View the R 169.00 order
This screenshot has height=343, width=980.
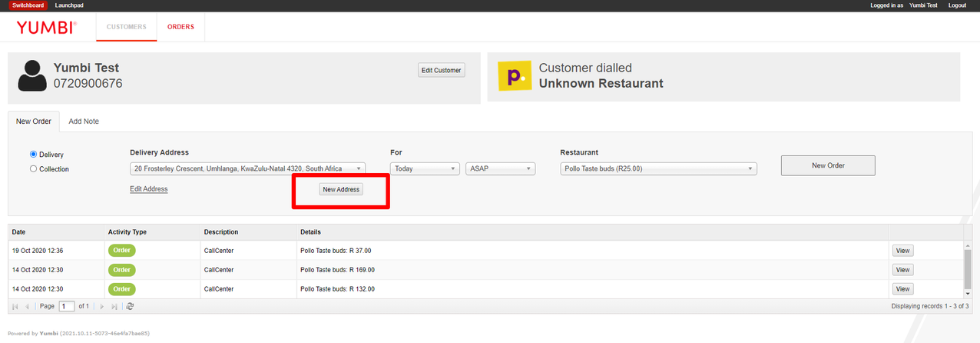[902, 269]
